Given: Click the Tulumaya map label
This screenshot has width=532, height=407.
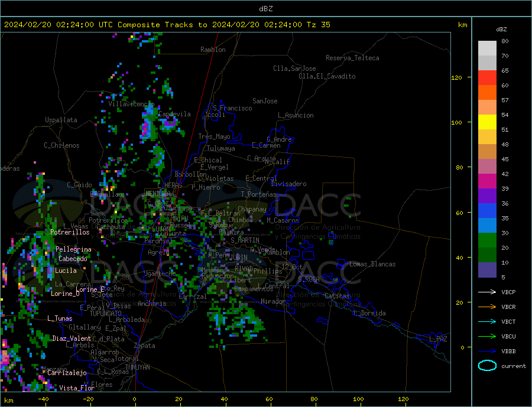Looking at the screenshot, I should (x=221, y=148).
